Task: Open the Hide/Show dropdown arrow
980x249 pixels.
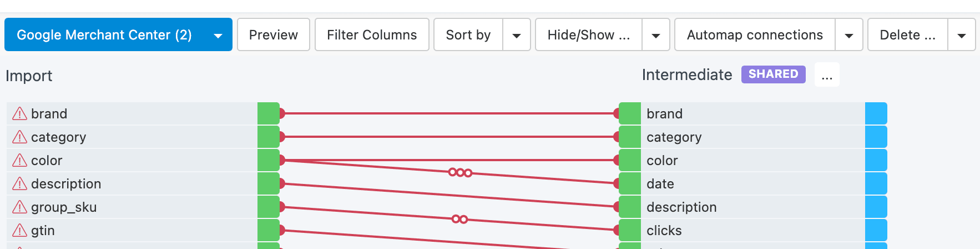Action: click(655, 35)
